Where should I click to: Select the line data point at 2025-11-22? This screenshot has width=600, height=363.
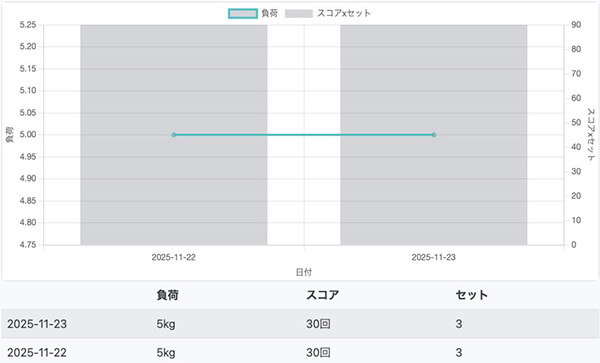click(174, 135)
